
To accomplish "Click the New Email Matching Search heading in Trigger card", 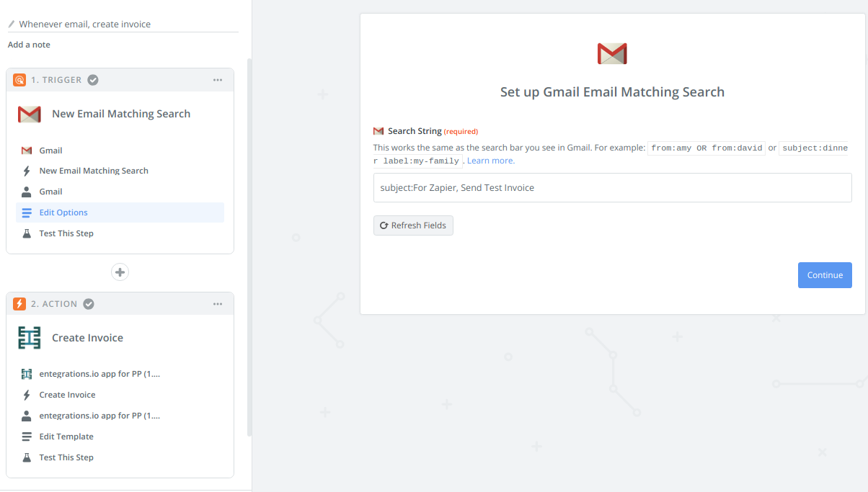I will 121,114.
